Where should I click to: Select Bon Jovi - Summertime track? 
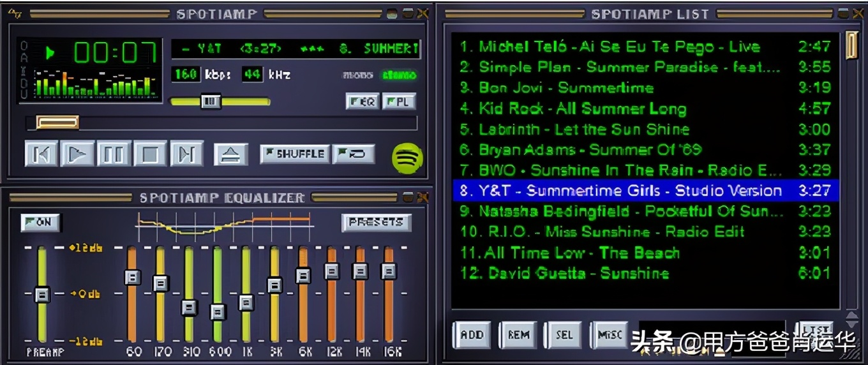point(646,87)
